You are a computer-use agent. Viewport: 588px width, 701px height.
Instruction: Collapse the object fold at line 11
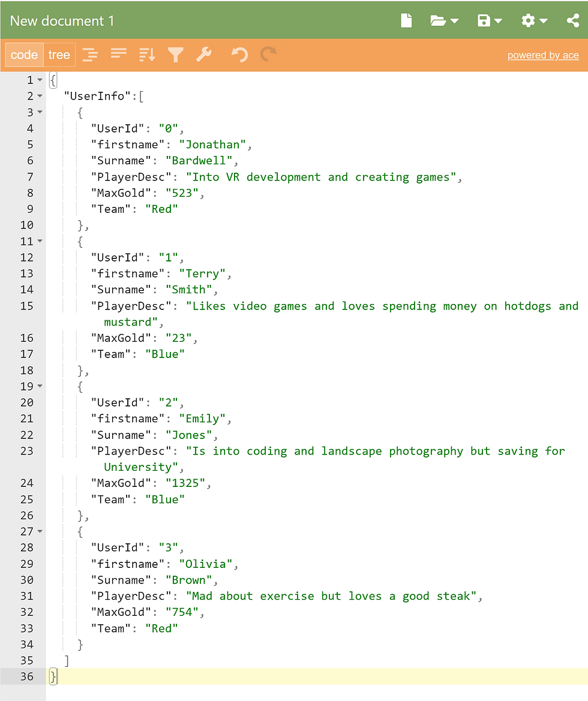[40, 242]
